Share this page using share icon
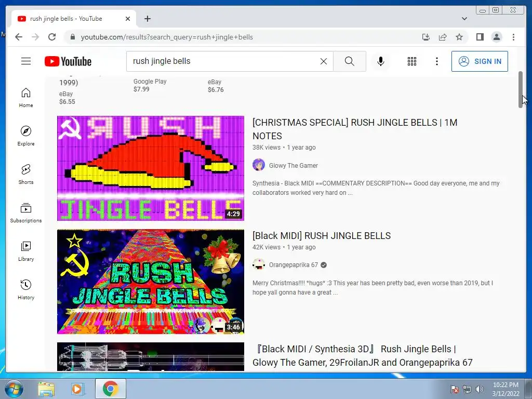This screenshot has width=532, height=399. click(x=443, y=37)
